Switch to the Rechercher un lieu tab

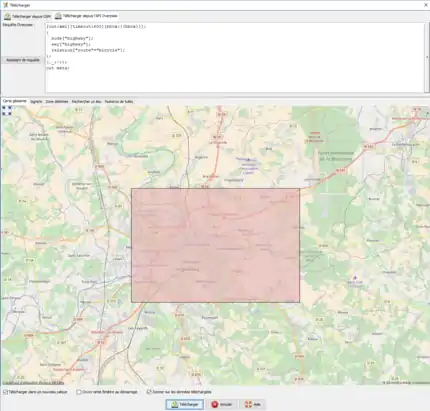pos(86,101)
